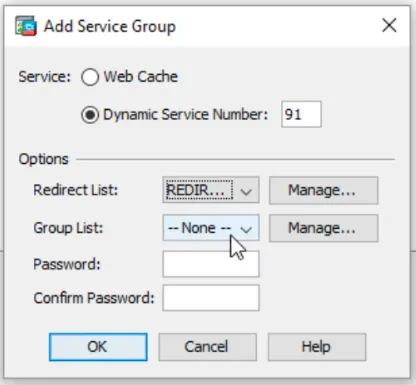Close the Add Service Group dialog

pyautogui.click(x=389, y=25)
